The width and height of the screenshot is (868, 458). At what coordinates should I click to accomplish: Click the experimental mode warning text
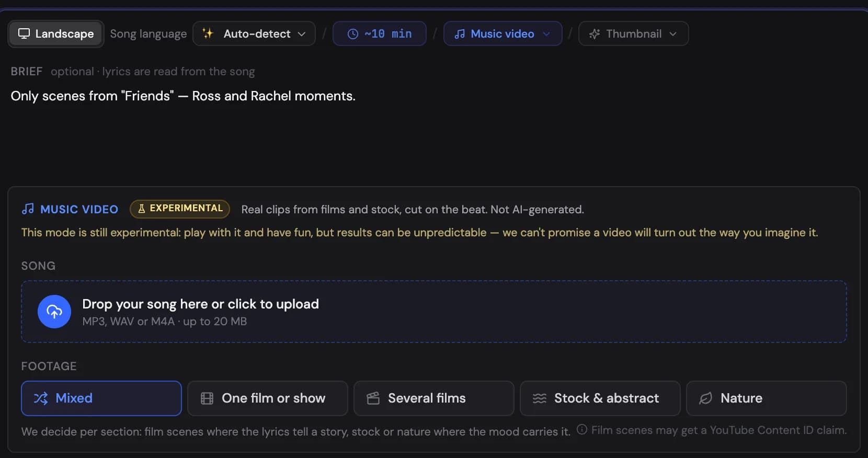(419, 233)
